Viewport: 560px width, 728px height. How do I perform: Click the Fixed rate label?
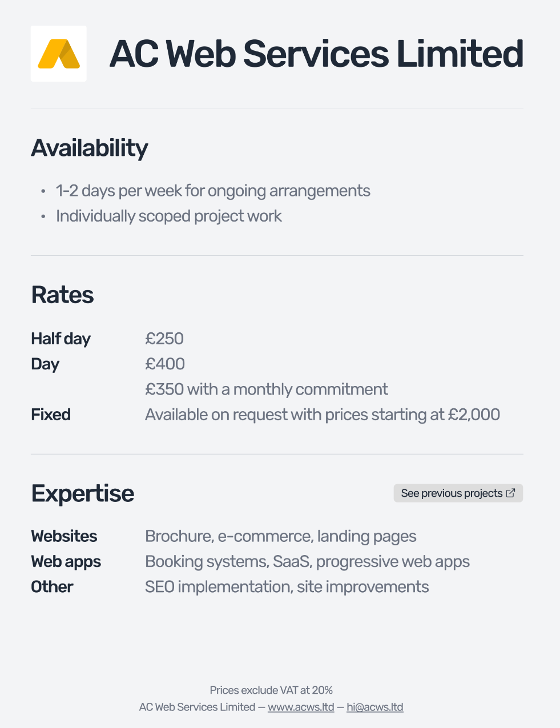click(51, 415)
